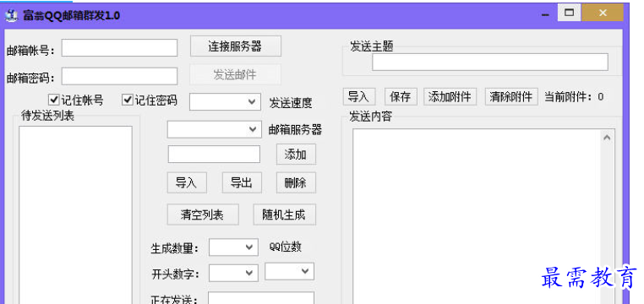Screen dimensions: 644x304
Task: Open the 邮箱服务器 dropdown
Action: point(214,129)
